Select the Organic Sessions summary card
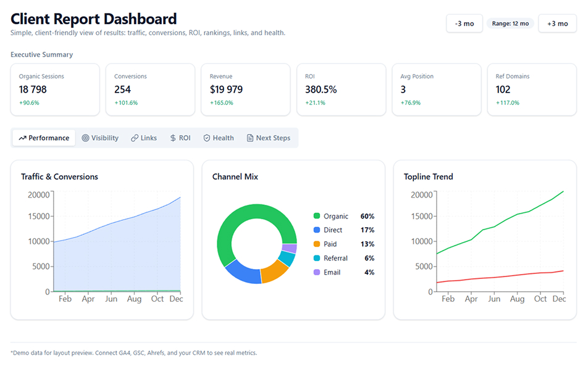 [55, 89]
